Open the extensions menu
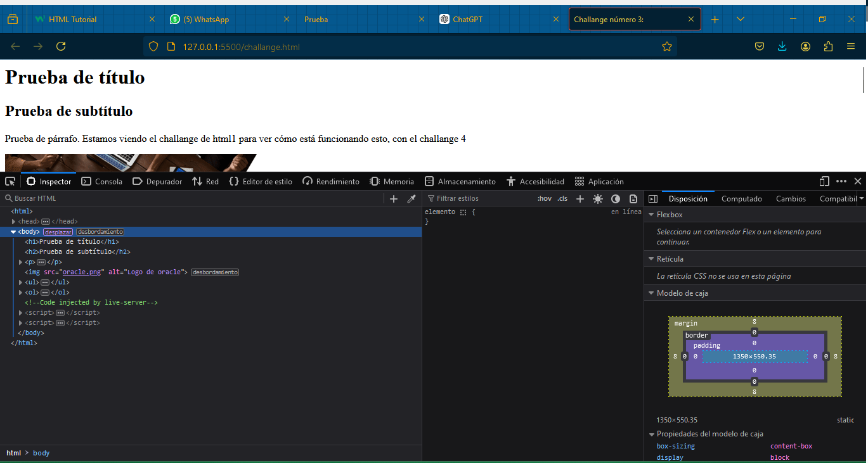Image resolution: width=868 pixels, height=463 pixels. 828,46
